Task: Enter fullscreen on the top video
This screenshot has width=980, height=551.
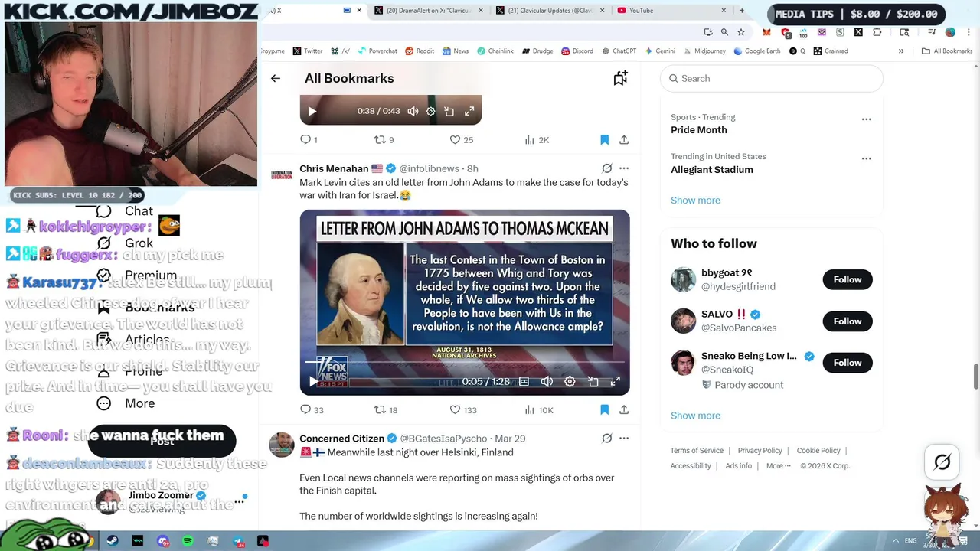Action: tap(469, 111)
